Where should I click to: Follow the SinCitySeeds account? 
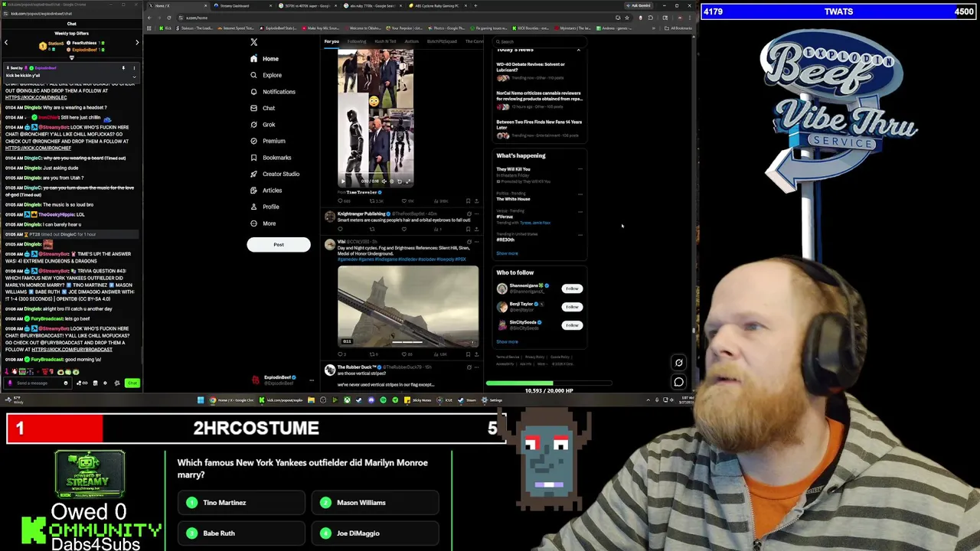pyautogui.click(x=572, y=325)
